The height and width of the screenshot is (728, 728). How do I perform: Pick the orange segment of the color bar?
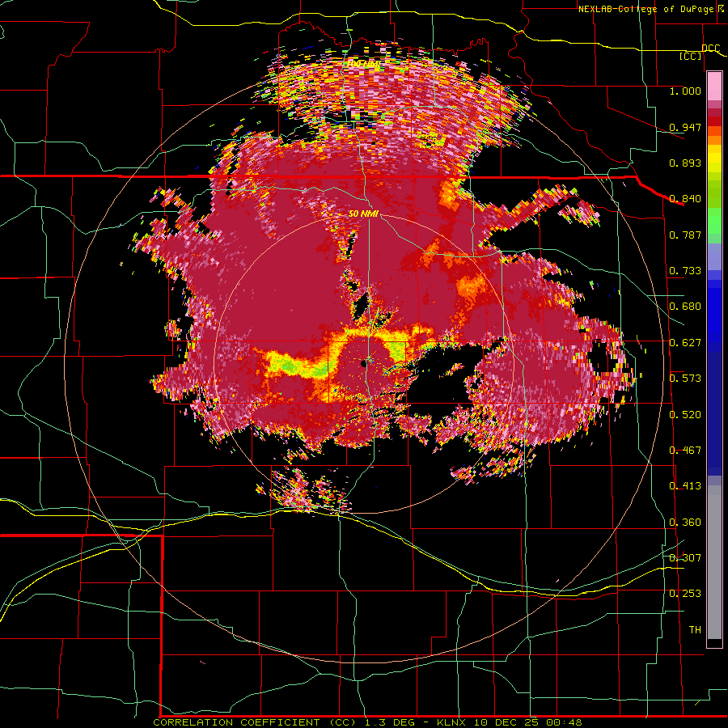(x=714, y=140)
